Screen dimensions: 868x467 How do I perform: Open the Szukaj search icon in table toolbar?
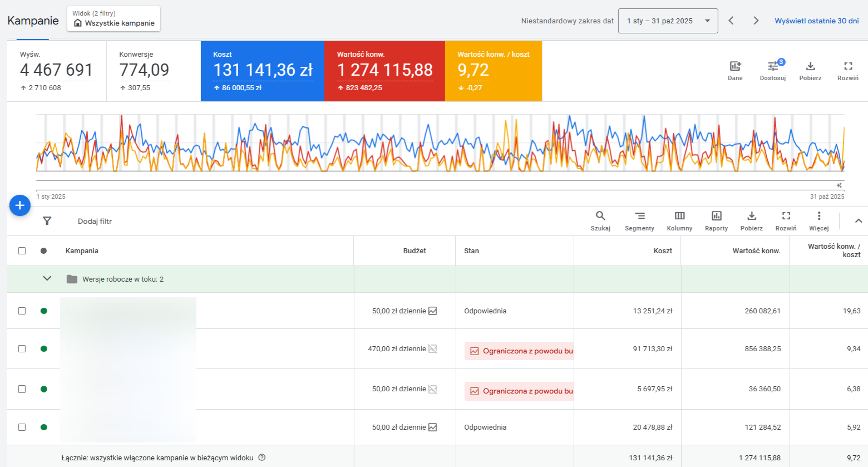click(600, 220)
